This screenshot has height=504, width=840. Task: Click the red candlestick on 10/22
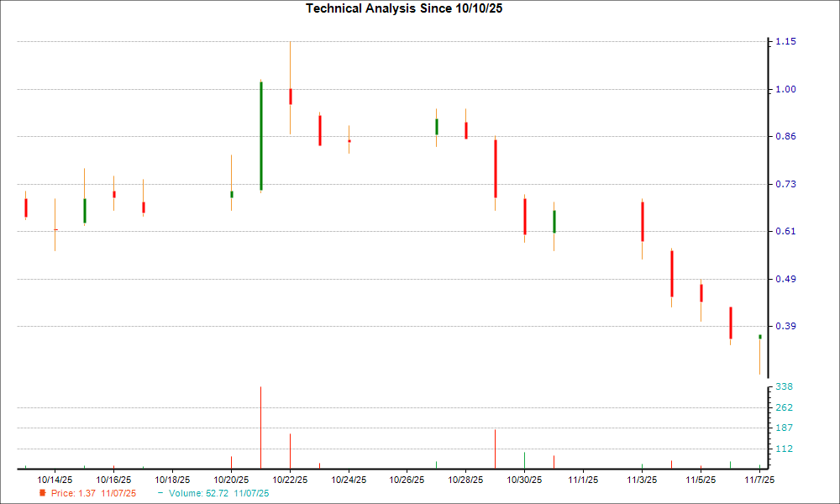point(290,98)
